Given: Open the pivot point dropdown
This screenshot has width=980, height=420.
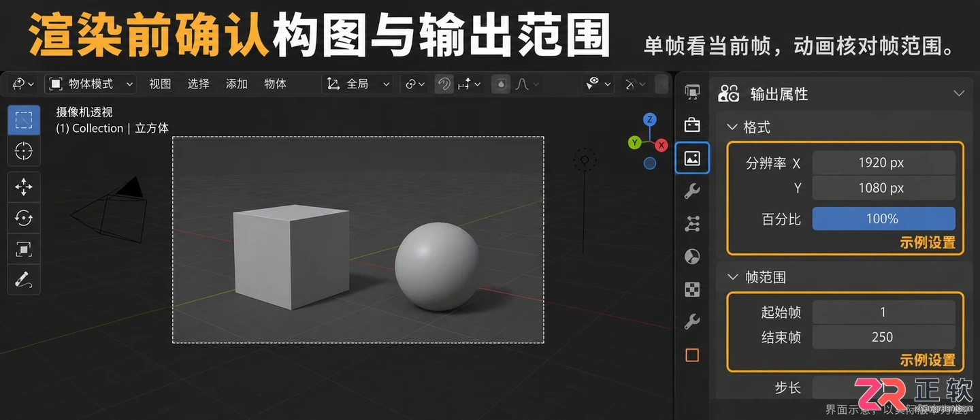Looking at the screenshot, I should (x=415, y=84).
